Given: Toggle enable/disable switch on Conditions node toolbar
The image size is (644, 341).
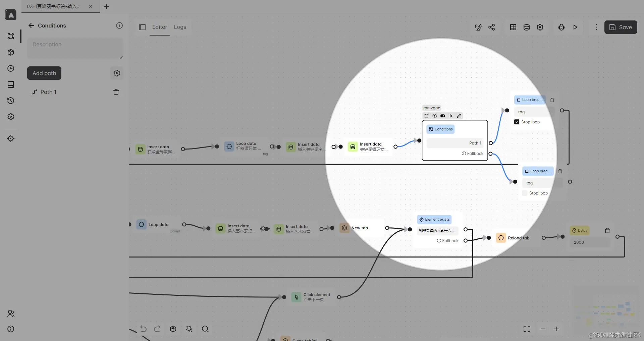Looking at the screenshot, I should pos(443,116).
